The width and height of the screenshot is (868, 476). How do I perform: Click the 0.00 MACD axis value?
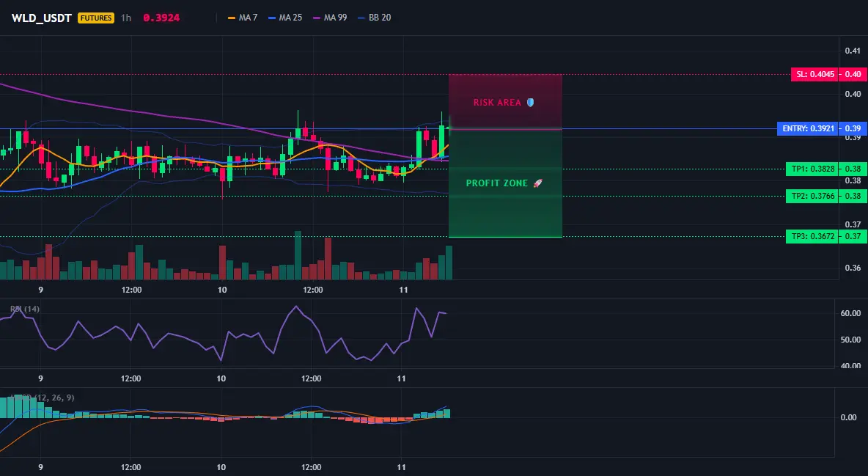click(849, 417)
